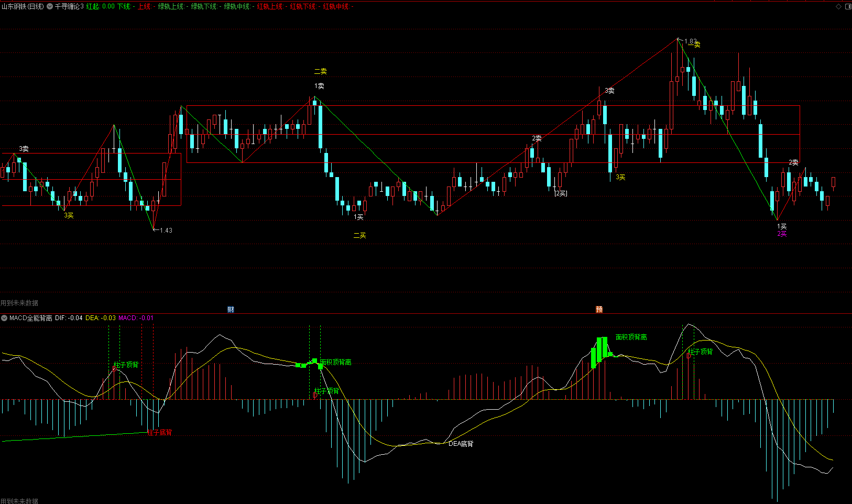Click the bracketed [2买] signal label
852x504 pixels.
561,193
